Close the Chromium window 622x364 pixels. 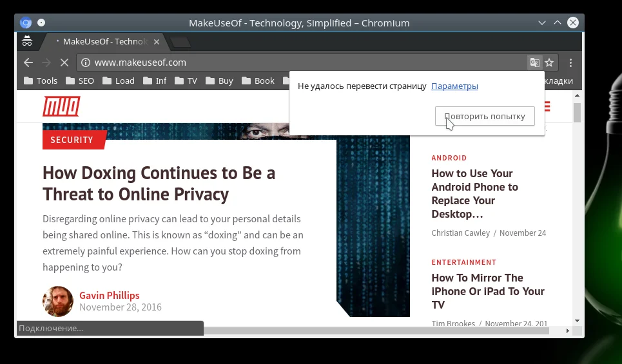[573, 23]
